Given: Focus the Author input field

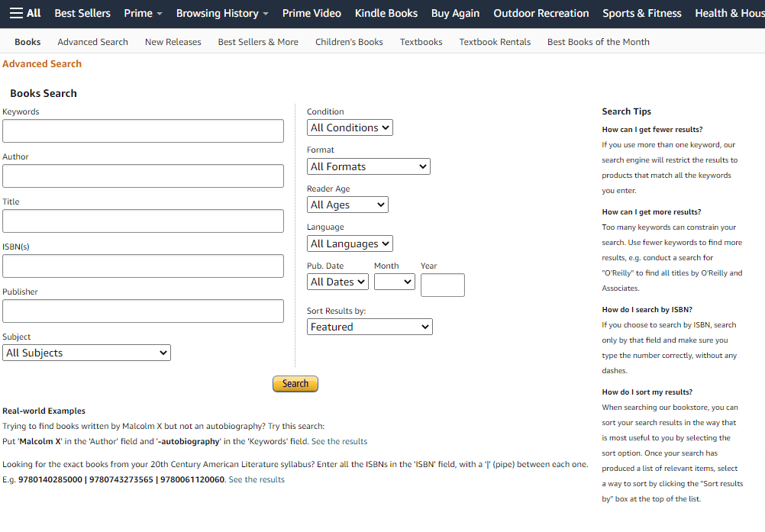Looking at the screenshot, I should click(x=143, y=176).
